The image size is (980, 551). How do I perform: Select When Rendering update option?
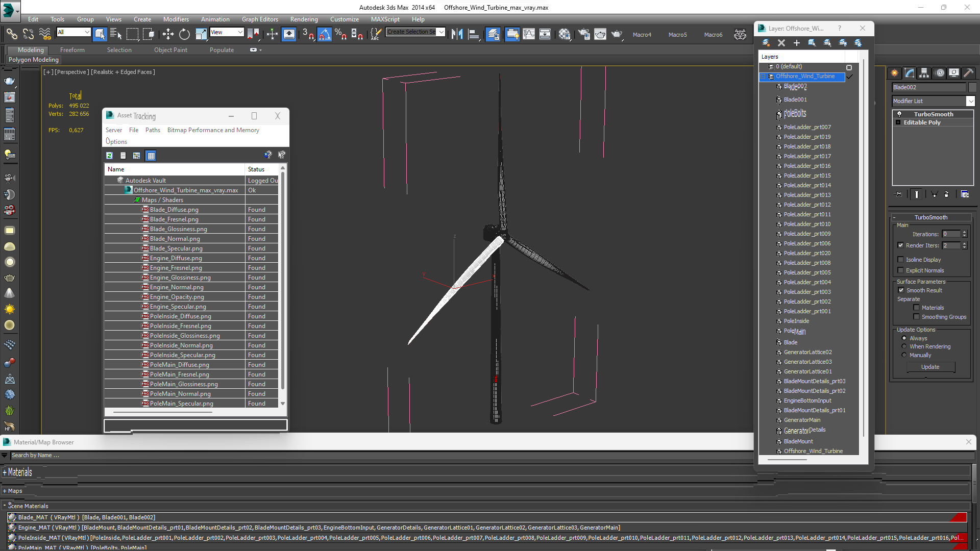(x=904, y=346)
